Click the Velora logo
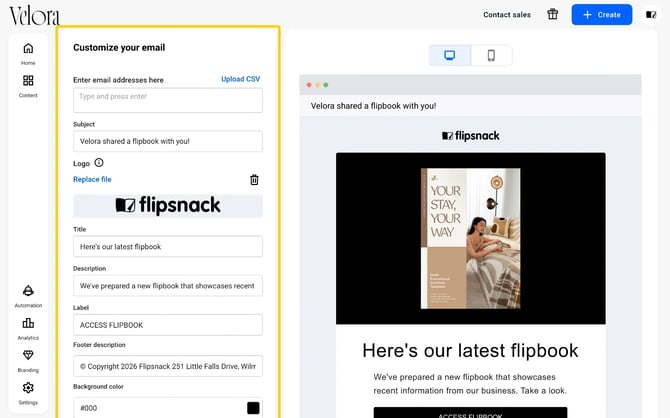 (x=35, y=15)
